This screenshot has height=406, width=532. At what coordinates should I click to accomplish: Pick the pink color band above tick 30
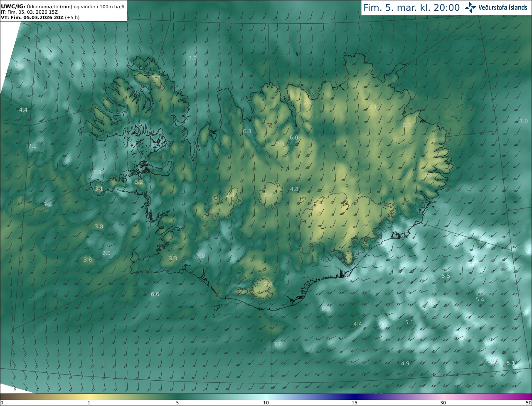tap(443, 397)
